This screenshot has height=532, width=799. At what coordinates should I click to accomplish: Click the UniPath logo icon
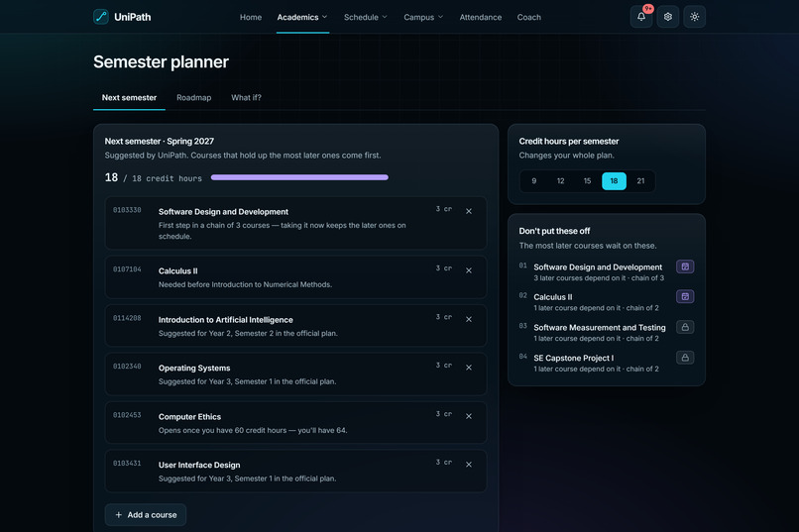101,17
